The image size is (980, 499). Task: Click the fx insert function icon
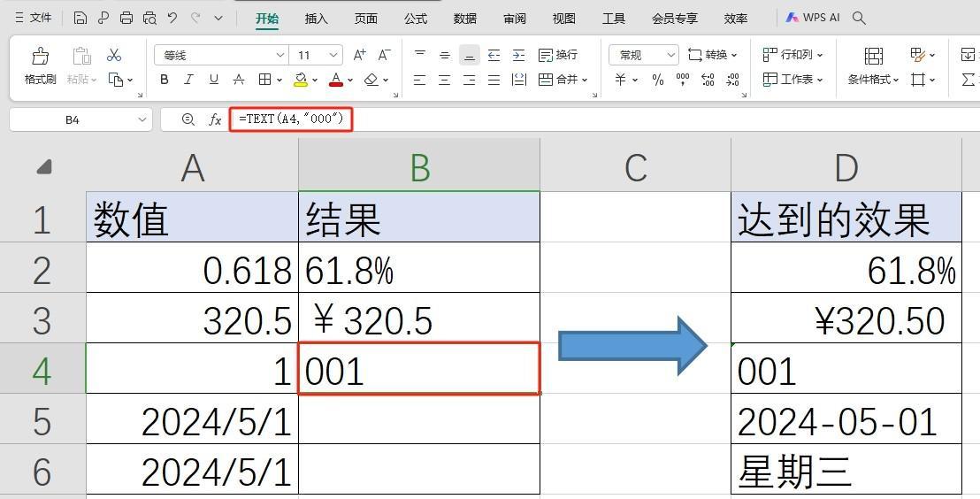click(215, 119)
